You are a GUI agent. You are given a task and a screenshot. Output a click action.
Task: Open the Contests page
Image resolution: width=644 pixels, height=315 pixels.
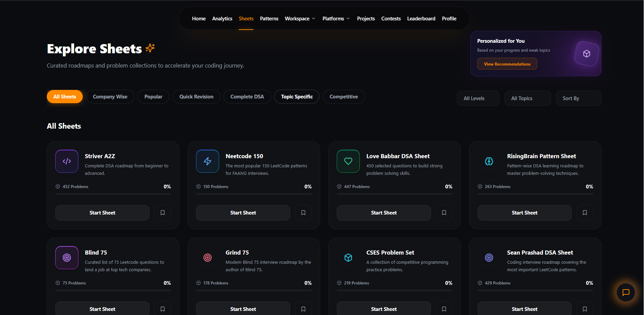(391, 19)
